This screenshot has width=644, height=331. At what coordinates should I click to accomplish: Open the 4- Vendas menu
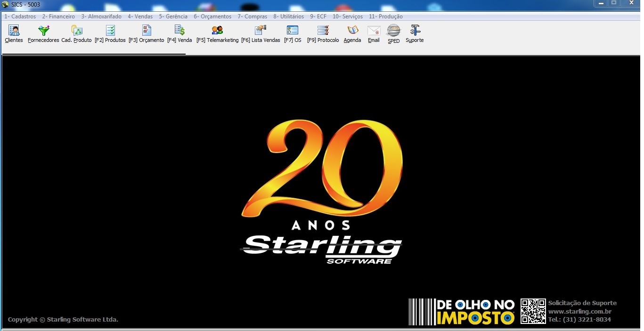tap(140, 16)
